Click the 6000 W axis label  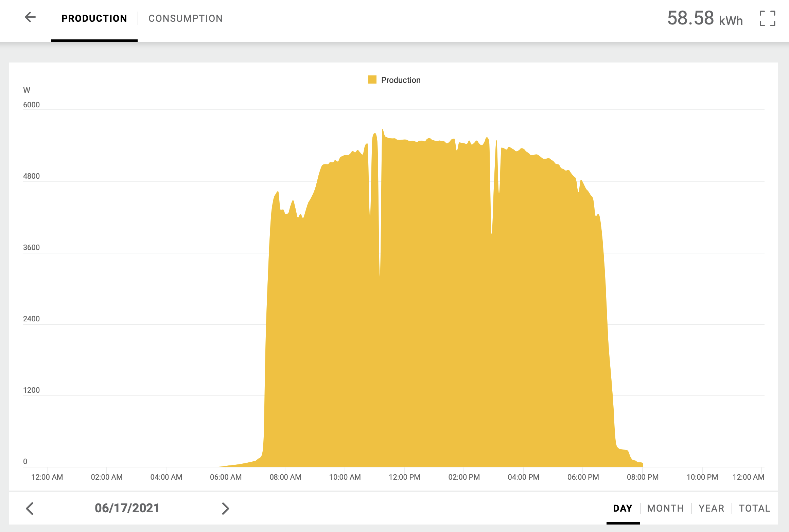tap(31, 105)
